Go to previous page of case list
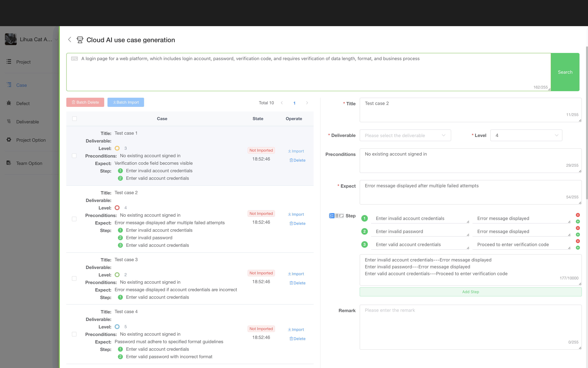The image size is (588, 368). tap(282, 103)
